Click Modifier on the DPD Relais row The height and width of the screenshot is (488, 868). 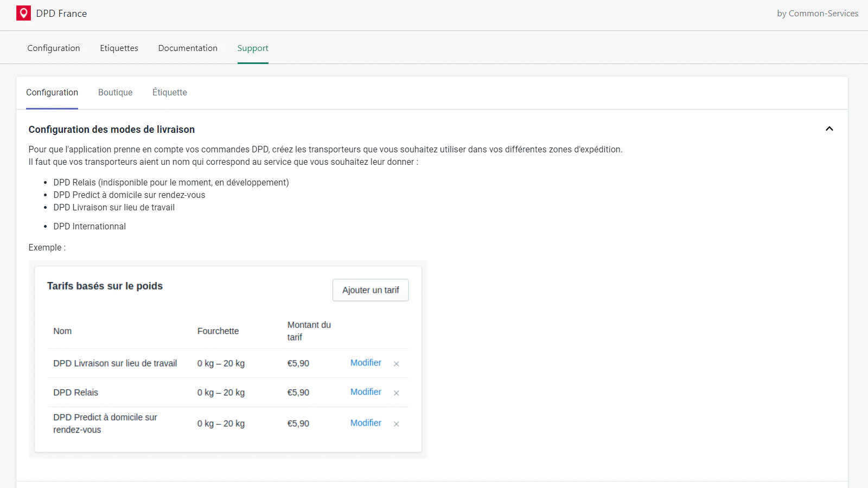[366, 392]
